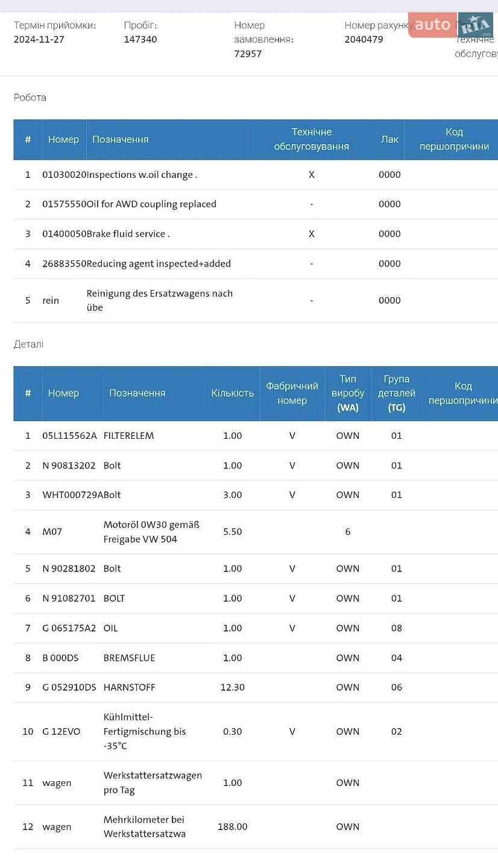Click work number 01030020
The width and height of the screenshot is (498, 868).
click(x=65, y=175)
